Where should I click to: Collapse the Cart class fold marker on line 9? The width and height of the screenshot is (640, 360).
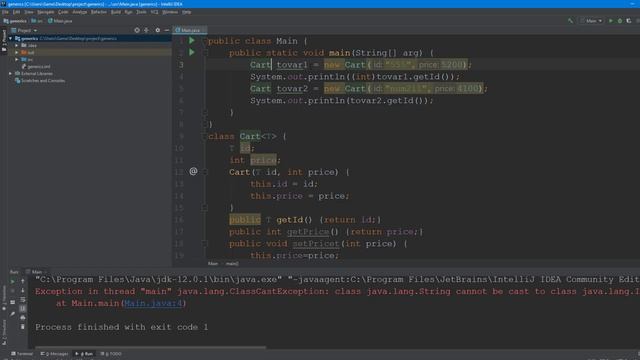pyautogui.click(x=205, y=136)
